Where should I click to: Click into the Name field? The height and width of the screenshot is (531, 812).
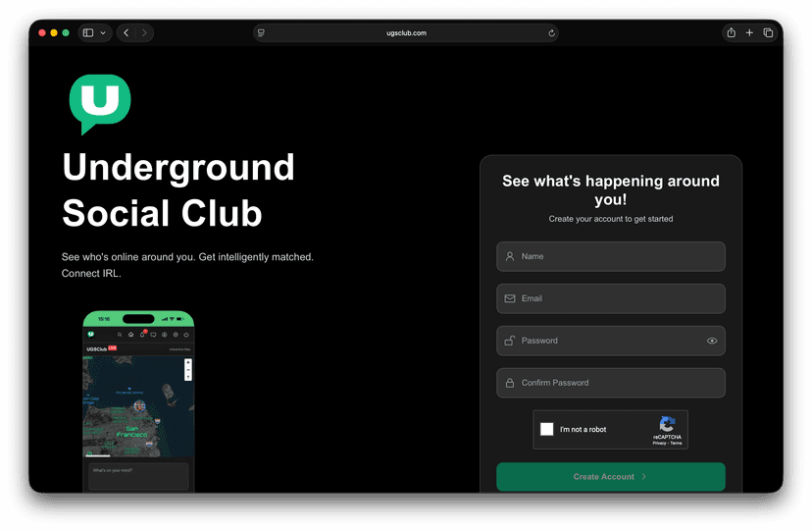point(611,256)
